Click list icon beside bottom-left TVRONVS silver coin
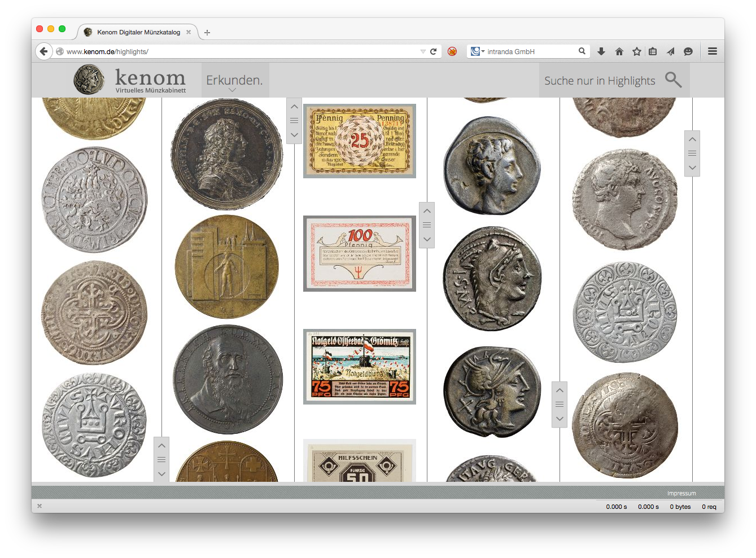Viewport: 756px width, 558px height. click(x=161, y=460)
